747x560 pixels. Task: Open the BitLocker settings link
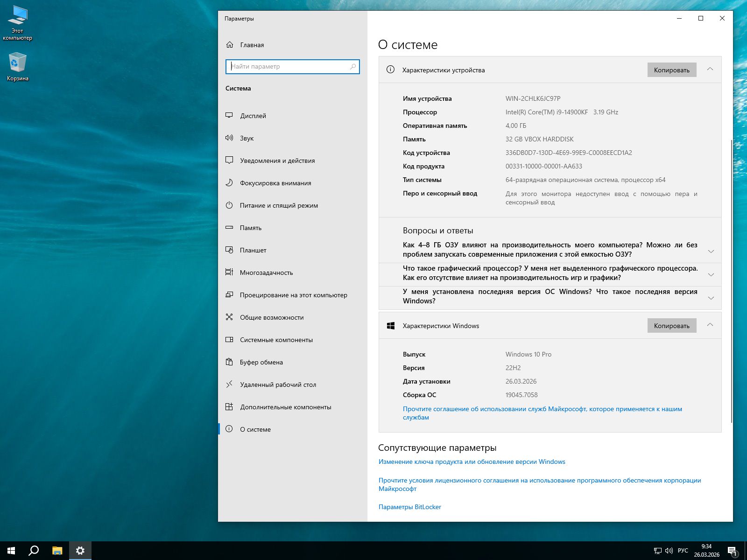[409, 507]
